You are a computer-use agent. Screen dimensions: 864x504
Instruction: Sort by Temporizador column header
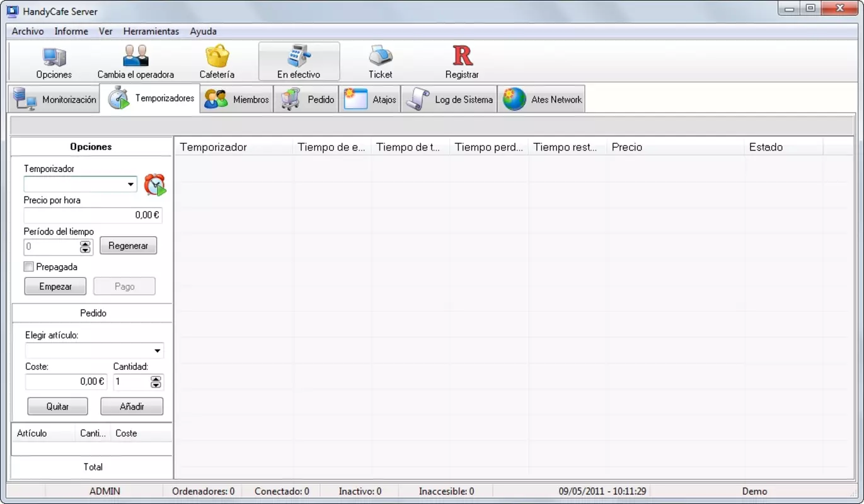[234, 147]
